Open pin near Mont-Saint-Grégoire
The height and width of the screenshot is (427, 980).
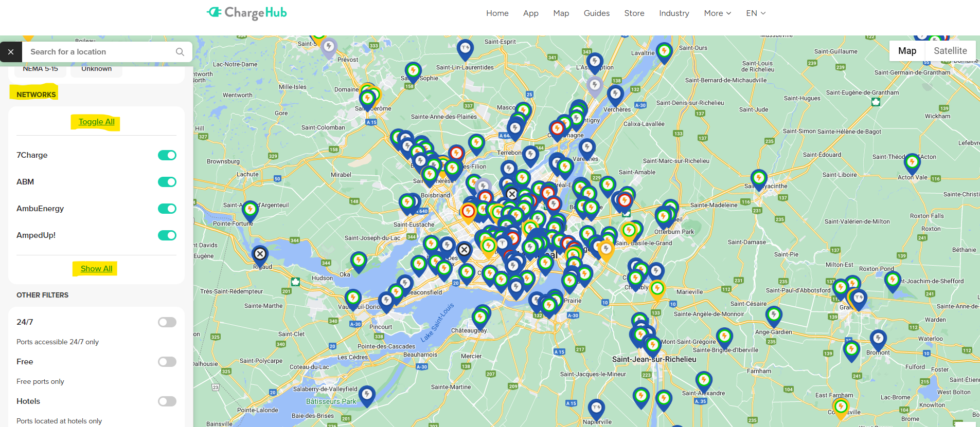click(x=724, y=338)
